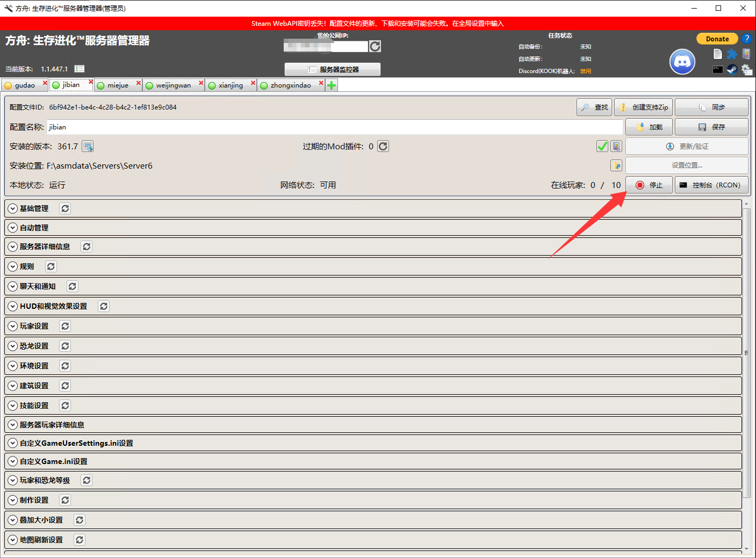The image size is (756, 558).
Task: Click the refresh icon beside public IP
Action: pyautogui.click(x=375, y=47)
